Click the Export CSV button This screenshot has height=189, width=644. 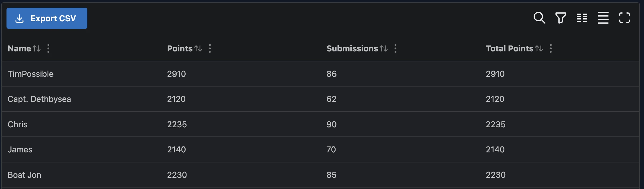tap(47, 18)
